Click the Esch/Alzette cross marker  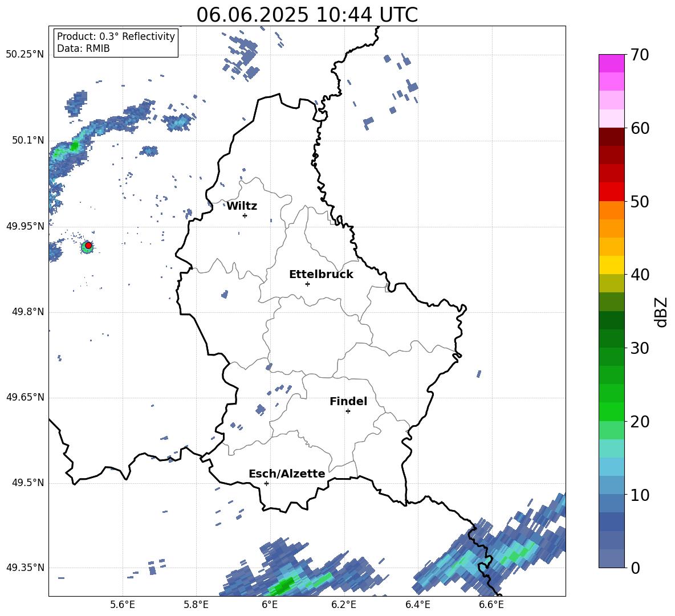click(x=266, y=483)
